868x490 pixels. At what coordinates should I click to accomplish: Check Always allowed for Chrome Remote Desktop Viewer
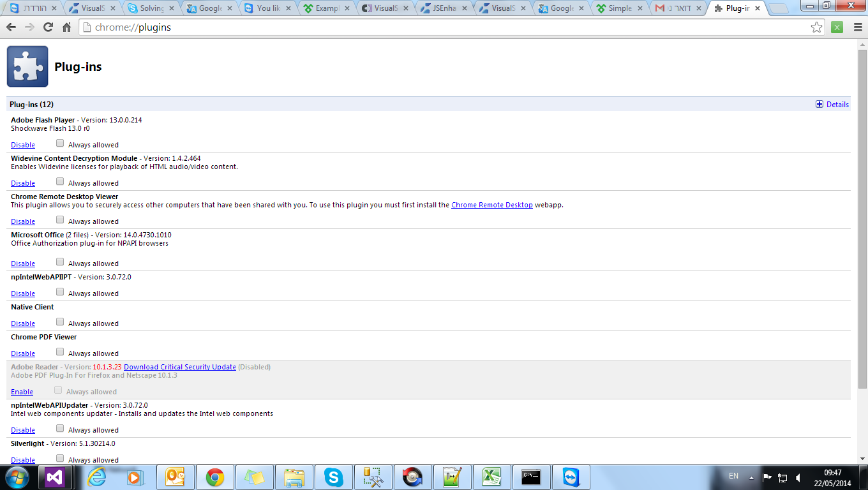tap(60, 219)
